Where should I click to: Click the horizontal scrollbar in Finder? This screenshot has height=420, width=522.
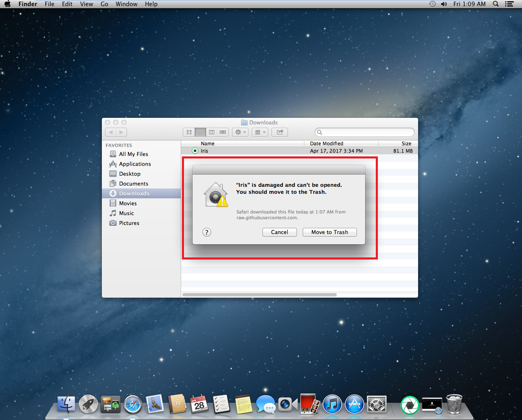coord(259,295)
